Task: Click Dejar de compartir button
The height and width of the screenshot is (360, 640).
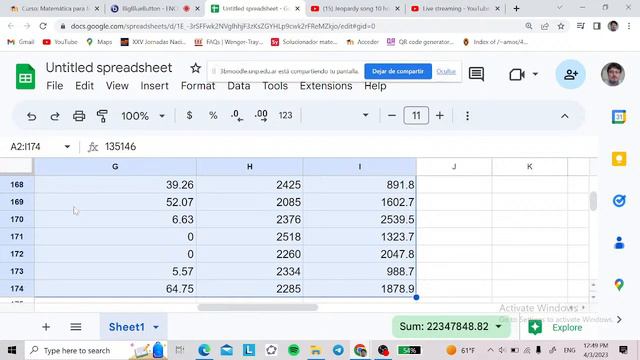Action: (398, 71)
